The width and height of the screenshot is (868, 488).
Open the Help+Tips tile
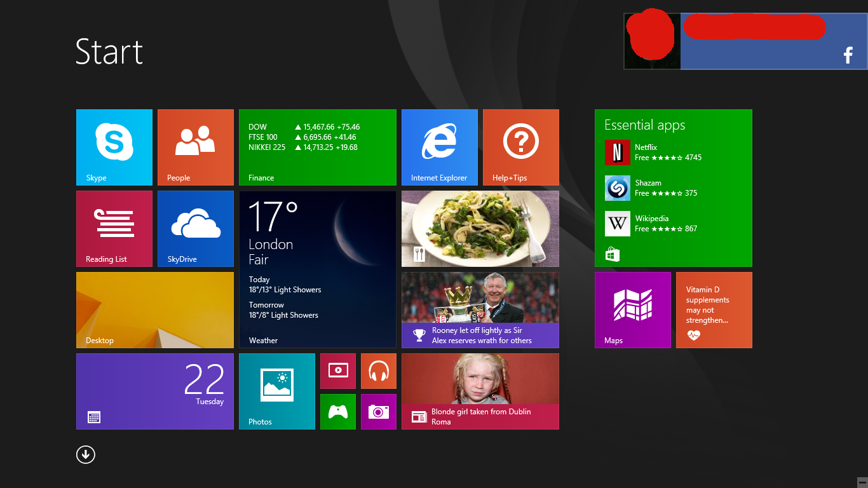point(521,147)
